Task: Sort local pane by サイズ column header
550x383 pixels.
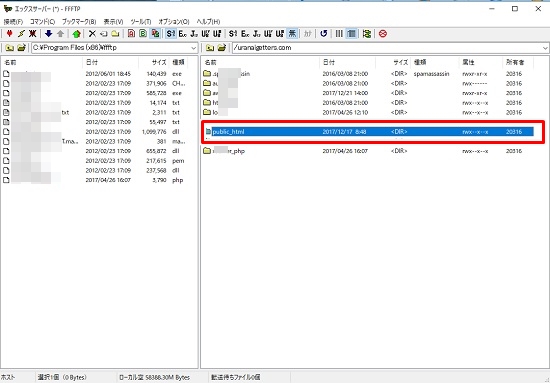Action: coord(154,62)
